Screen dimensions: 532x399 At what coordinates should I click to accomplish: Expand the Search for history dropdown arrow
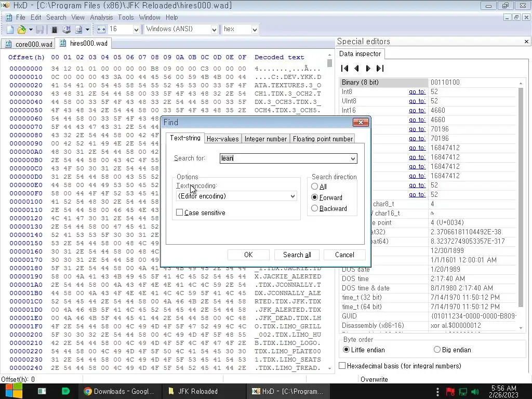[x=353, y=158]
